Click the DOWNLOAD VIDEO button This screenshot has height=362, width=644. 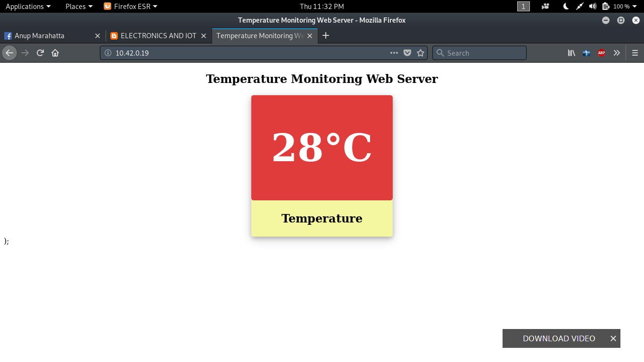(x=558, y=338)
